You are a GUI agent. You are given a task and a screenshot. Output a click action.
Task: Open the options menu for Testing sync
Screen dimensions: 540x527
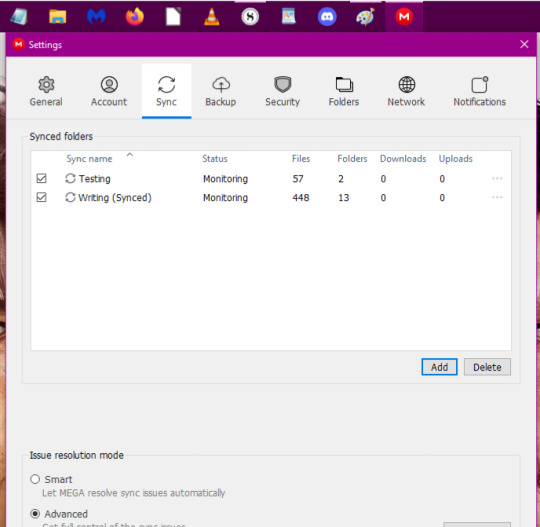tap(497, 178)
